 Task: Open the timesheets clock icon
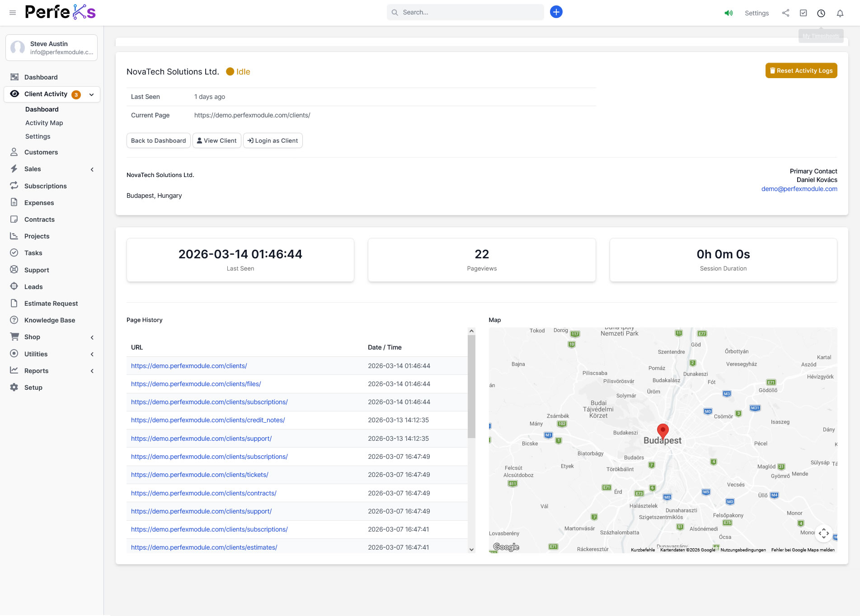[821, 13]
